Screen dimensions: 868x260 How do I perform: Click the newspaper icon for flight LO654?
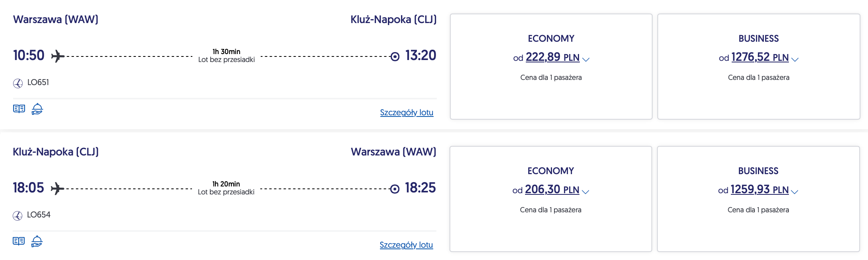click(x=19, y=241)
